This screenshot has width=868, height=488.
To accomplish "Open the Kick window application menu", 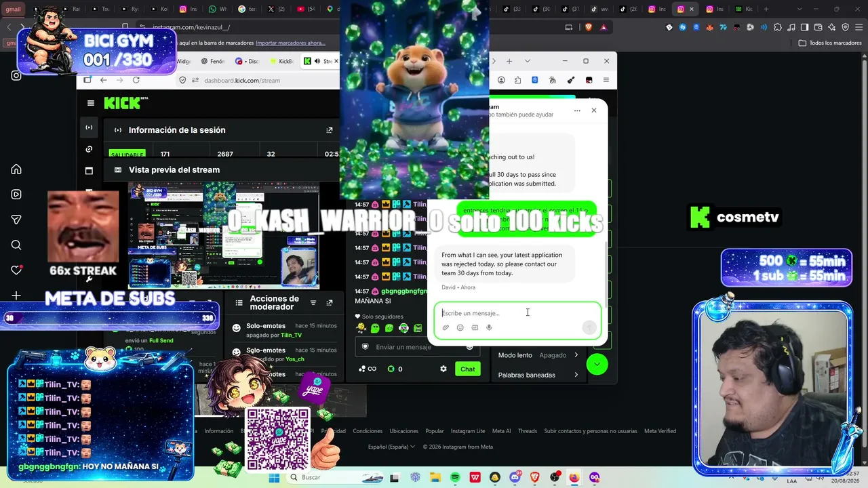I will pos(606,80).
